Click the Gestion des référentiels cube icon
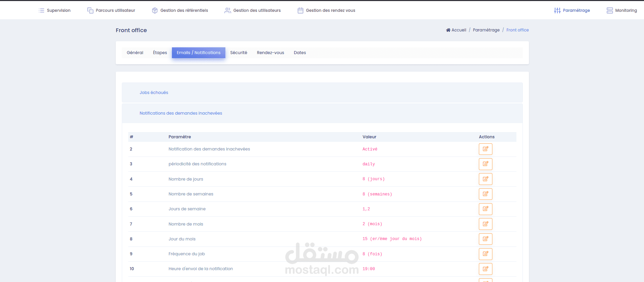Screen dimensions: 644x282 155,10
